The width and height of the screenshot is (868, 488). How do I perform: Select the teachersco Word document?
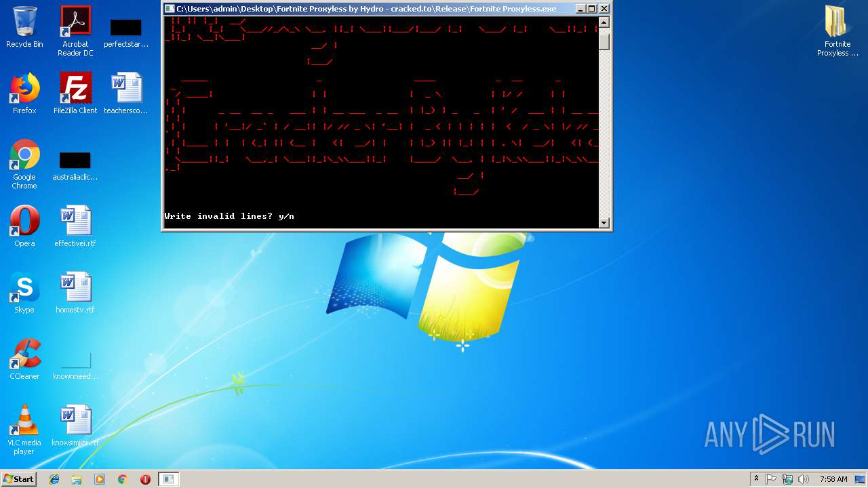pyautogui.click(x=126, y=94)
